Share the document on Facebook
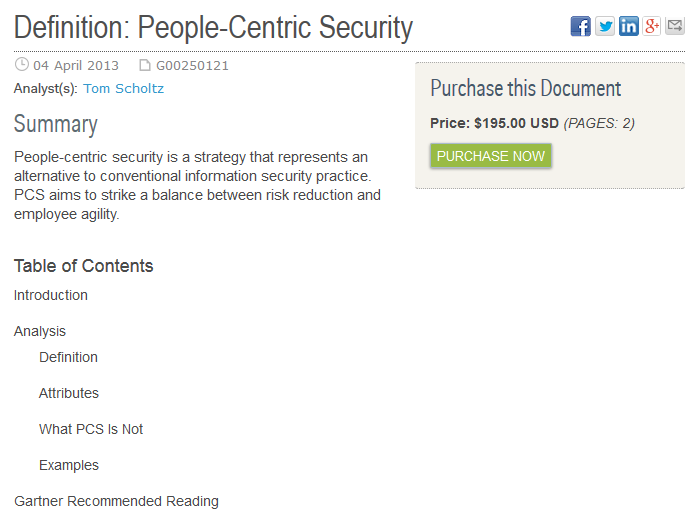The height and width of the screenshot is (516, 696). tap(580, 26)
